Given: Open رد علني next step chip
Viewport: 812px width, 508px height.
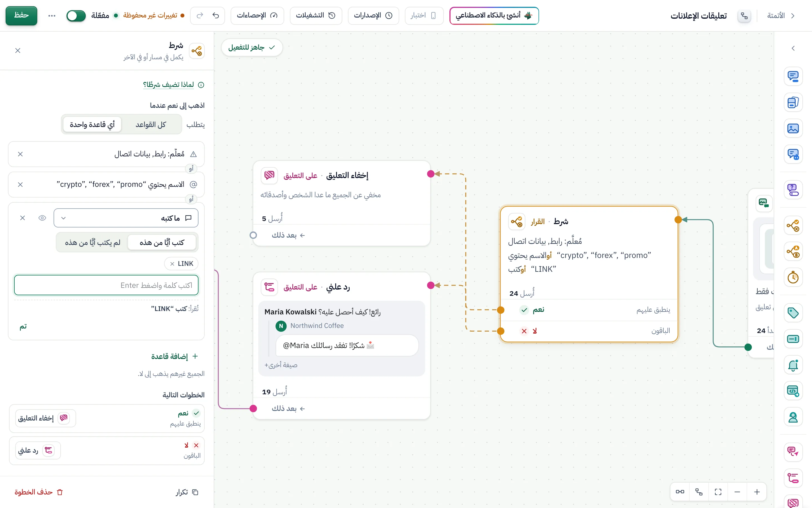Looking at the screenshot, I should tap(38, 450).
